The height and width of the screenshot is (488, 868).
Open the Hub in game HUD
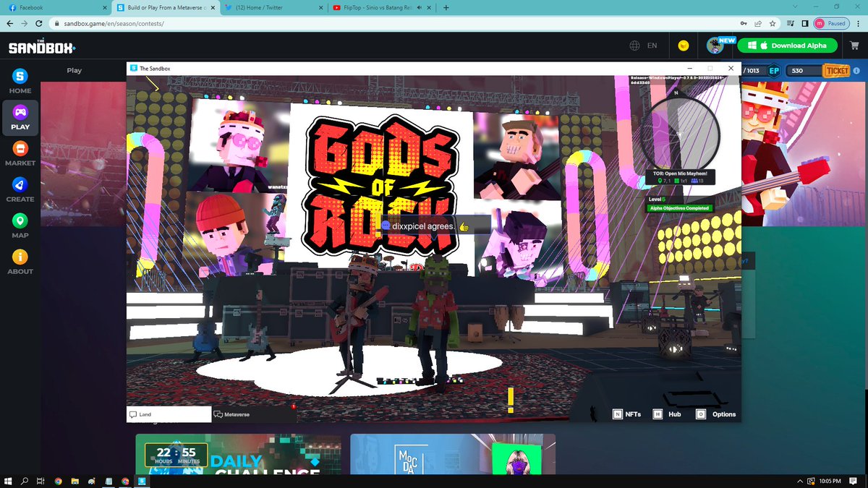(x=668, y=414)
